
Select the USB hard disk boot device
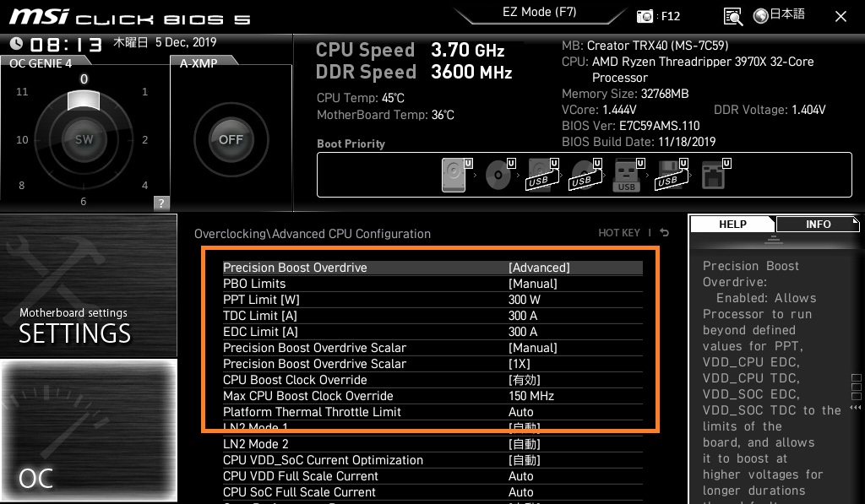tap(543, 175)
